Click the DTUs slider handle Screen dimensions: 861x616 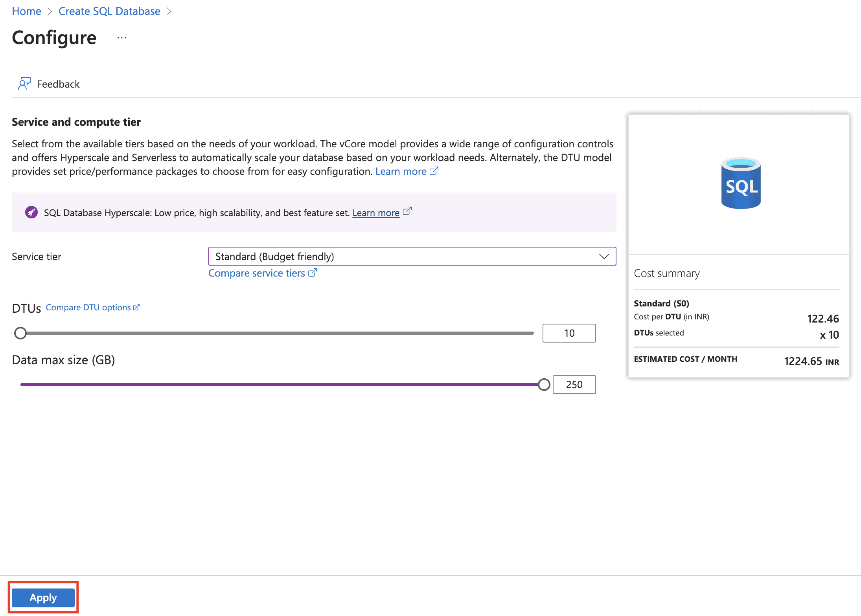coord(20,333)
